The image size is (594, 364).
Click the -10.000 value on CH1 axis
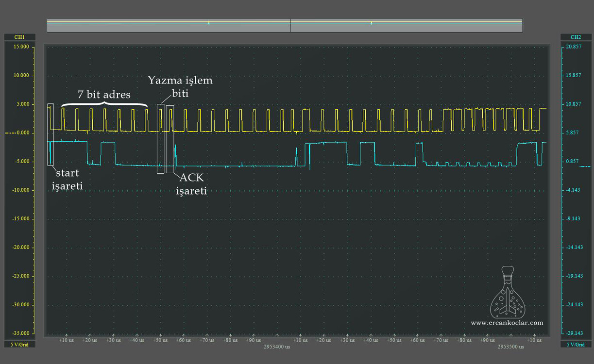(22, 190)
